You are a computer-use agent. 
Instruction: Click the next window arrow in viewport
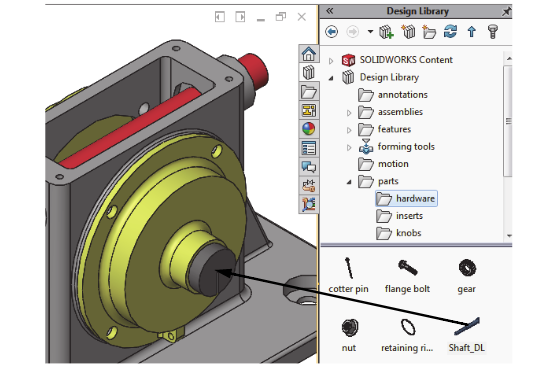240,17
